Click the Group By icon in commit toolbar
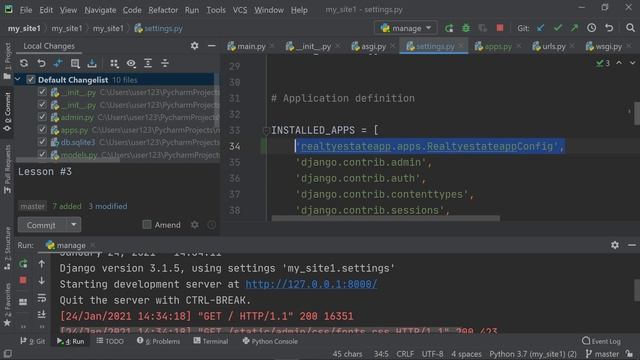 114,63
